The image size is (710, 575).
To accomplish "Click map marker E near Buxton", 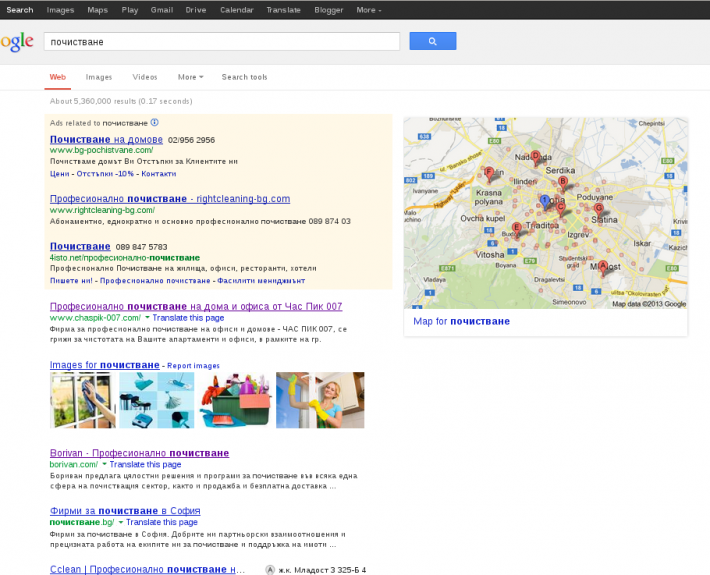I will pos(516,229).
